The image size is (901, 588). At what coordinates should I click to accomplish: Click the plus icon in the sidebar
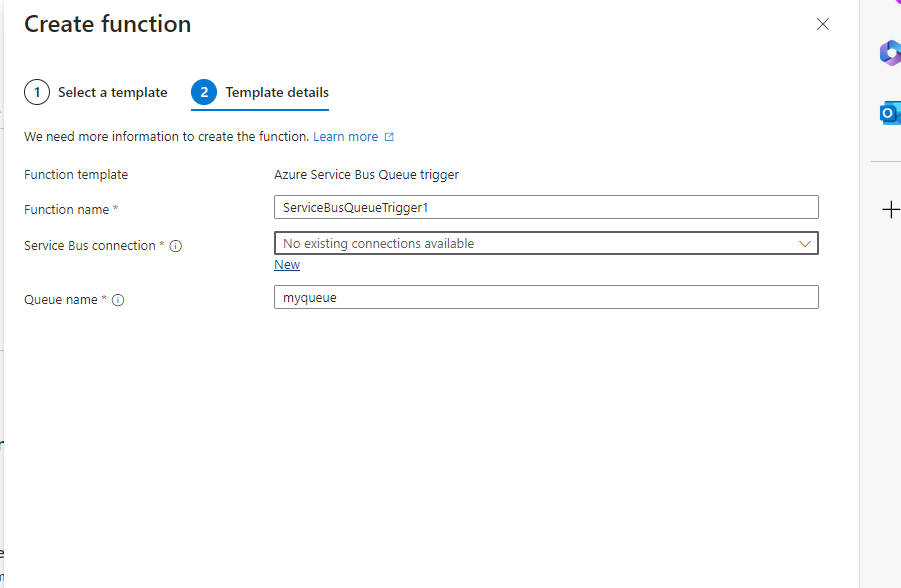(x=891, y=210)
